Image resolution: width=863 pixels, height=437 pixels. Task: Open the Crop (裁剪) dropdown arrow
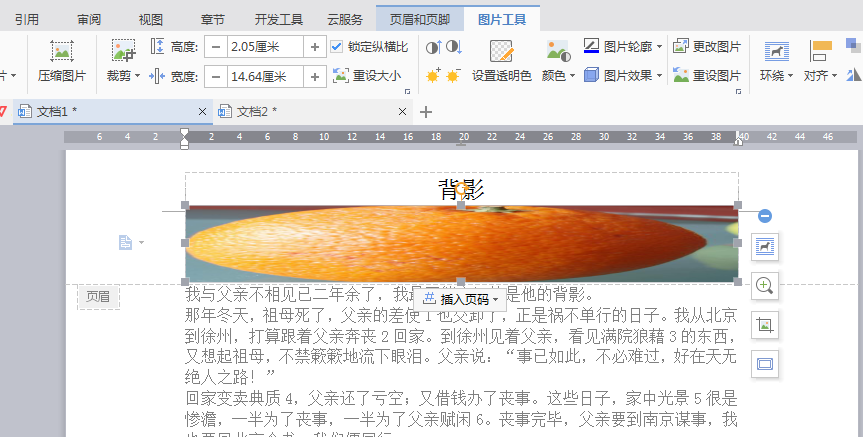(138, 75)
